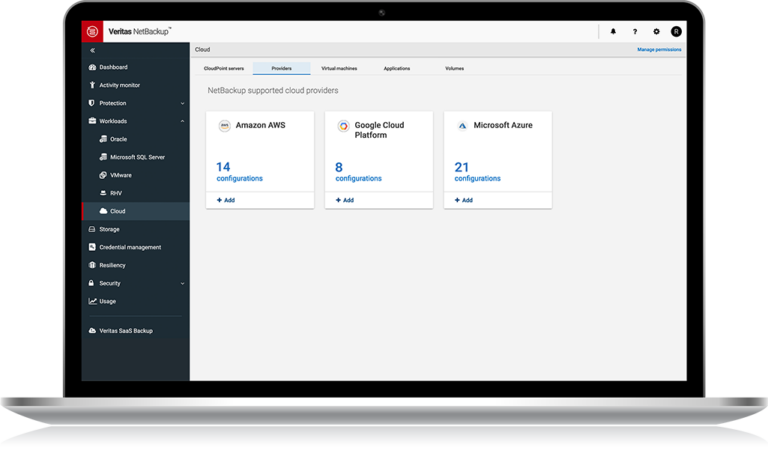Open Microsoft Azure's 21 configurations link
Viewport: 768px width, 465px height.
(477, 172)
